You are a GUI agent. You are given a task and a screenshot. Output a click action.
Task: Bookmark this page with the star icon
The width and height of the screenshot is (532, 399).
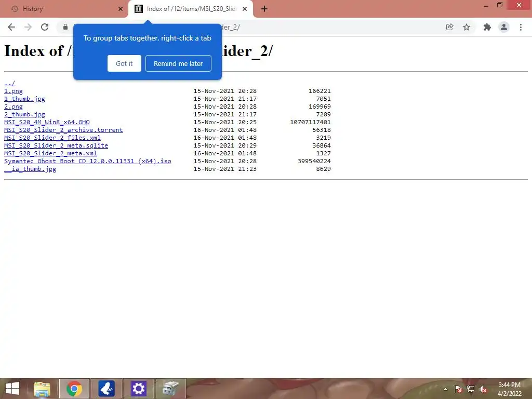[467, 27]
